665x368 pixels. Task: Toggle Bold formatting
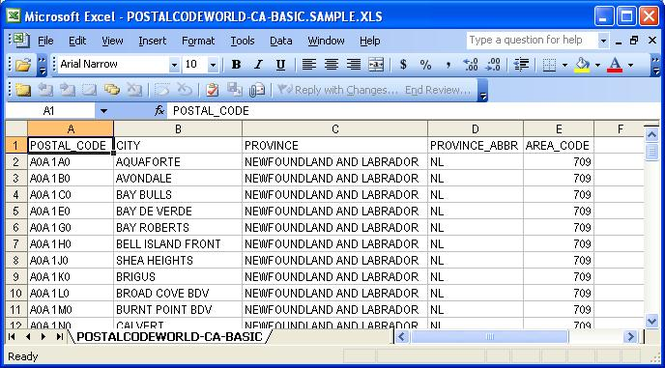[x=236, y=64]
